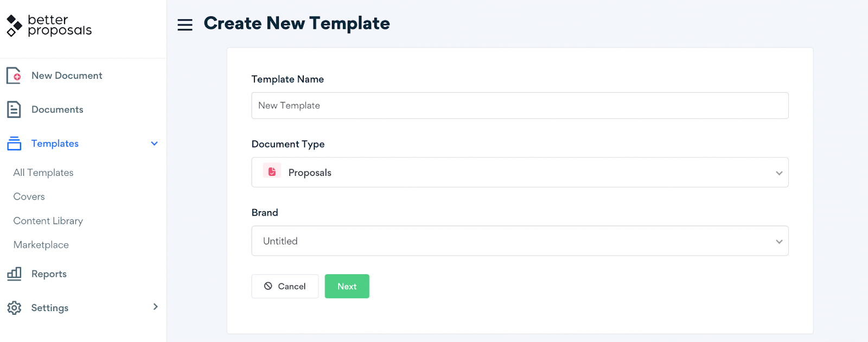Click the Settings gear icon

click(14, 308)
